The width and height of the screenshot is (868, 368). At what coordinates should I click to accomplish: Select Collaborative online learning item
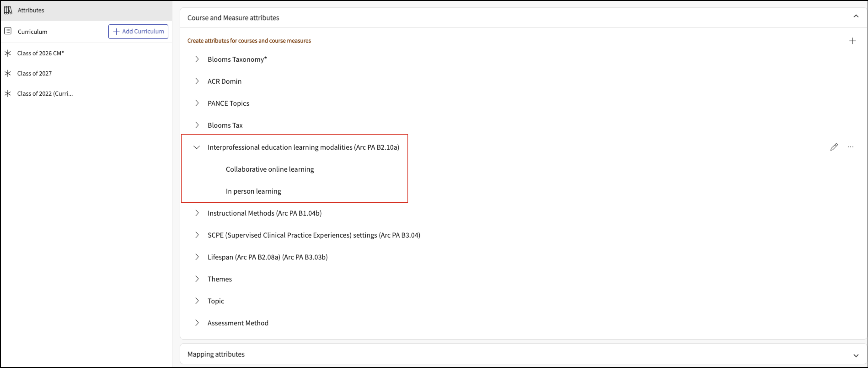click(x=270, y=169)
